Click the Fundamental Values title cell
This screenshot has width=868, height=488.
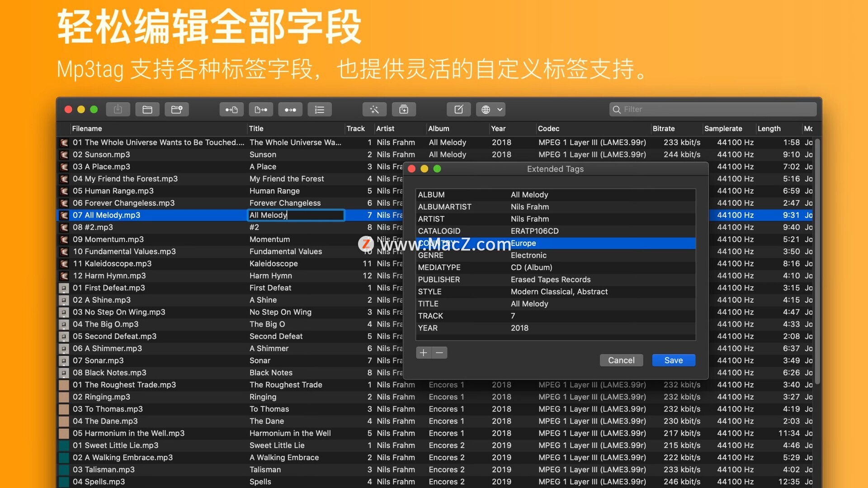[286, 252]
